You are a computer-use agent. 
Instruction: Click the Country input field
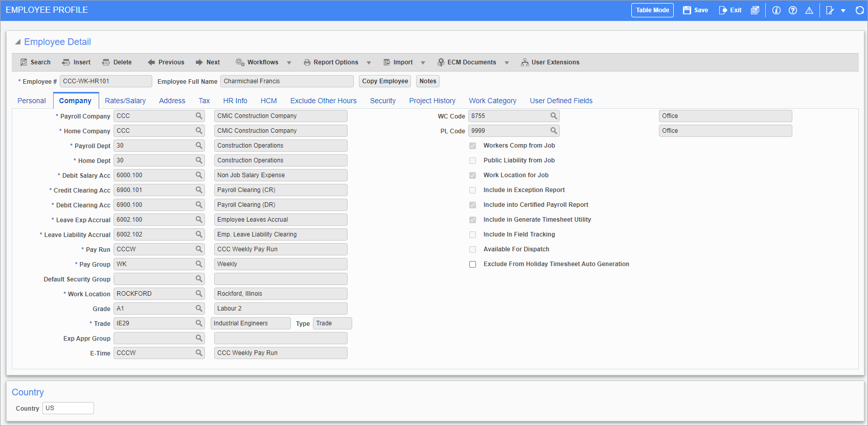(68, 408)
